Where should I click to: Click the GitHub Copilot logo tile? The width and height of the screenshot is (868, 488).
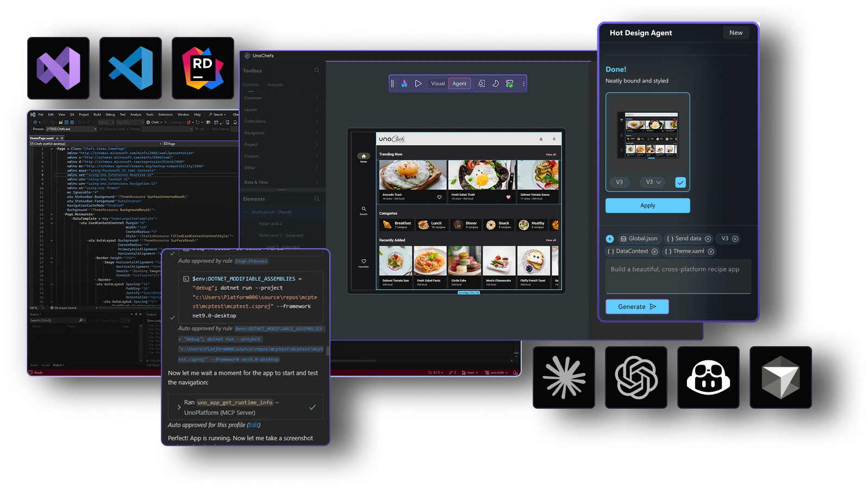coord(708,377)
